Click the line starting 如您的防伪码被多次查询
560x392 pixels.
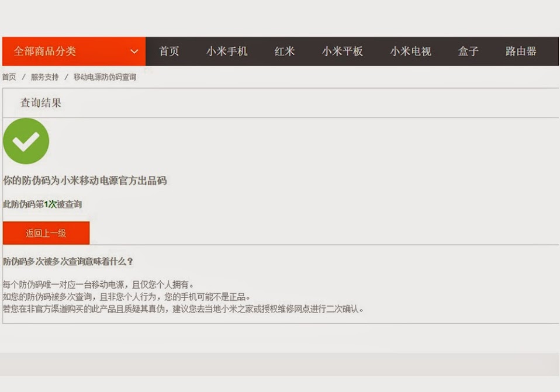126,297
